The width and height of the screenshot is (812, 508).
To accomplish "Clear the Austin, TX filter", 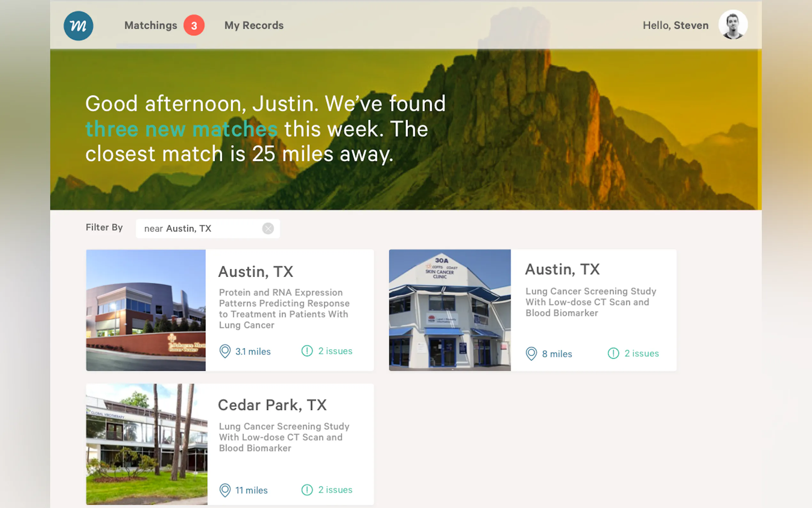I will [x=268, y=228].
